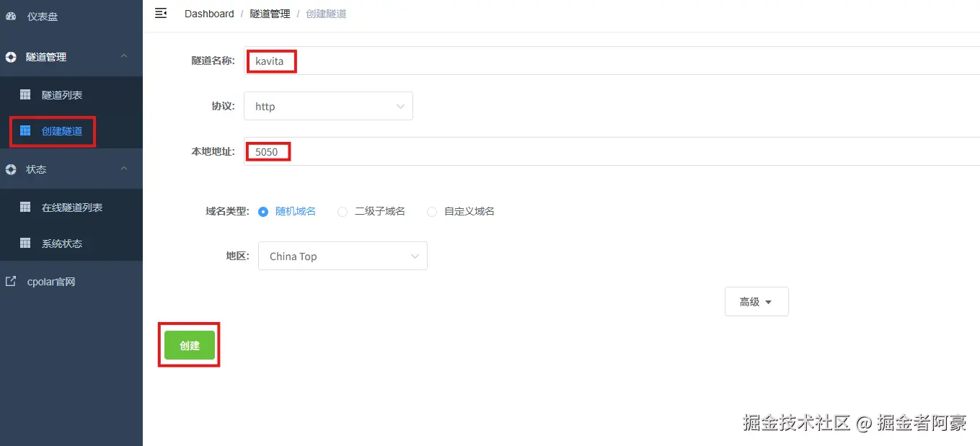The width and height of the screenshot is (980, 446).
Task: Collapse the 状态 menu chevron
Action: click(x=124, y=169)
